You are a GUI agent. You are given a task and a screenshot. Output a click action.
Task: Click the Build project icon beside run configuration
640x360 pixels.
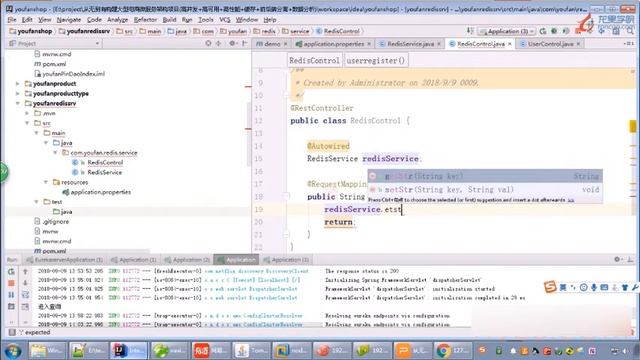(x=470, y=31)
